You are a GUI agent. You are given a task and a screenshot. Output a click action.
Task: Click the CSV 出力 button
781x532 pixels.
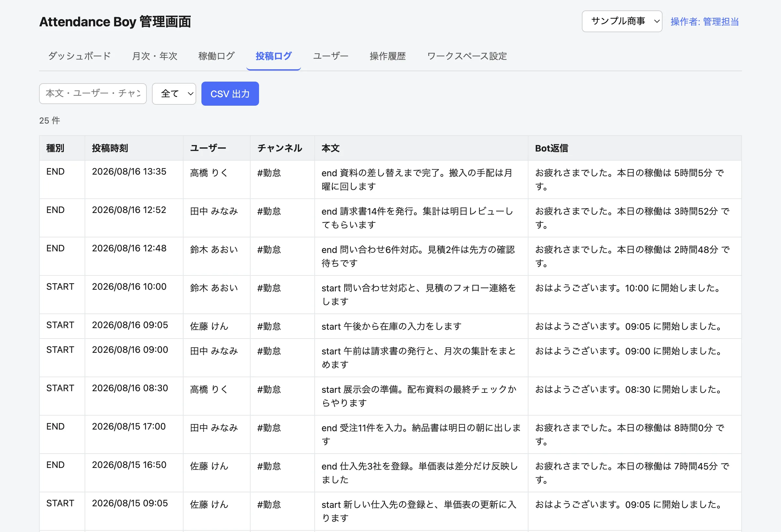(x=230, y=94)
